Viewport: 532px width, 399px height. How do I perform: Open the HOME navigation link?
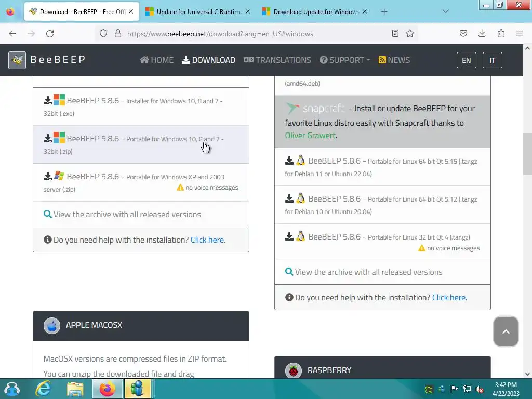(156, 60)
